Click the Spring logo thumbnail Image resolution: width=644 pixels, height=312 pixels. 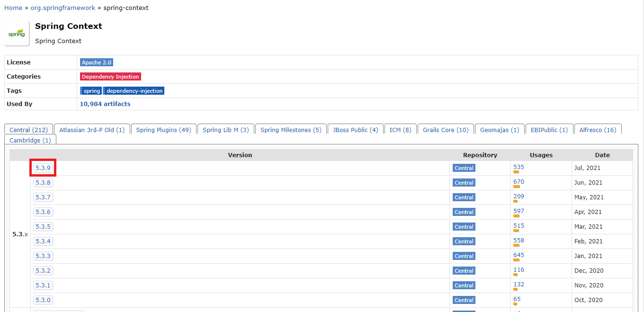17,34
